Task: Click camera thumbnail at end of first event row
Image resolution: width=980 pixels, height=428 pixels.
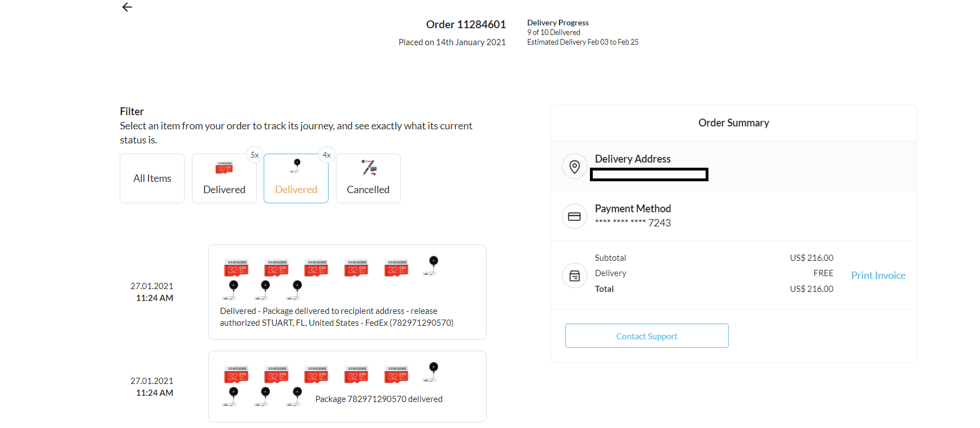Action: tap(432, 265)
